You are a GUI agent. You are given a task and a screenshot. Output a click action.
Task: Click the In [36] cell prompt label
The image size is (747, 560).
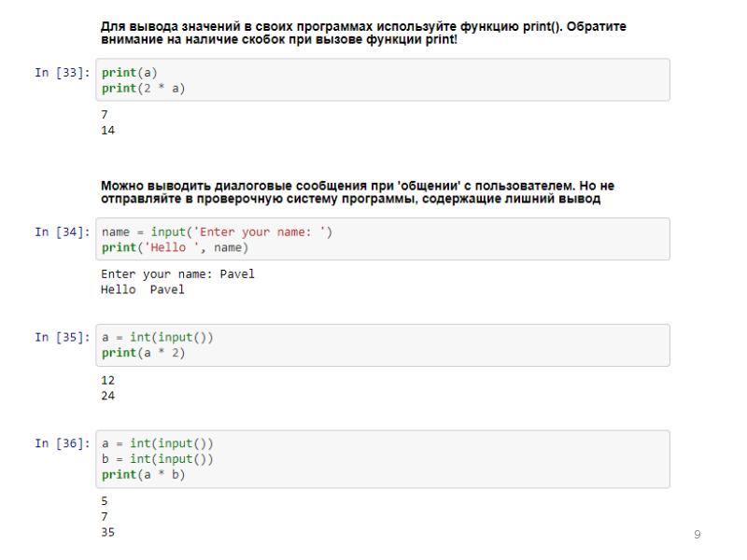pyautogui.click(x=62, y=443)
